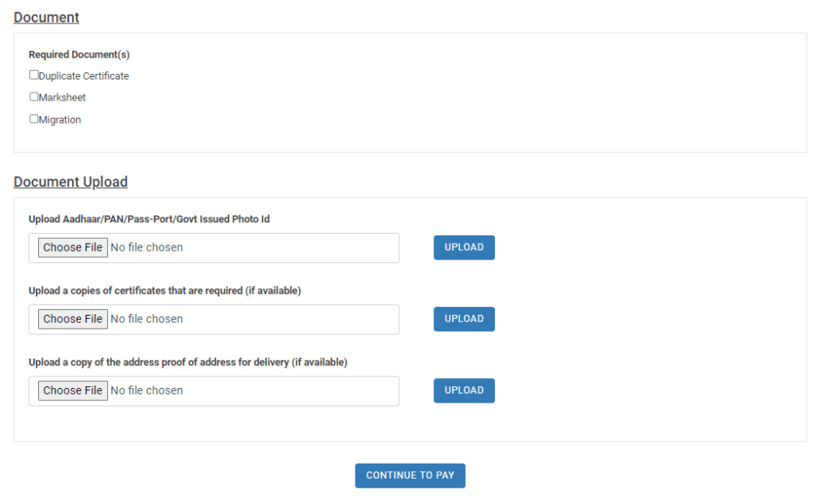Click the 'Upload Aadhaar/PAN/Pass-Port' field label
Viewport: 831px width, 504px height.
149,219
